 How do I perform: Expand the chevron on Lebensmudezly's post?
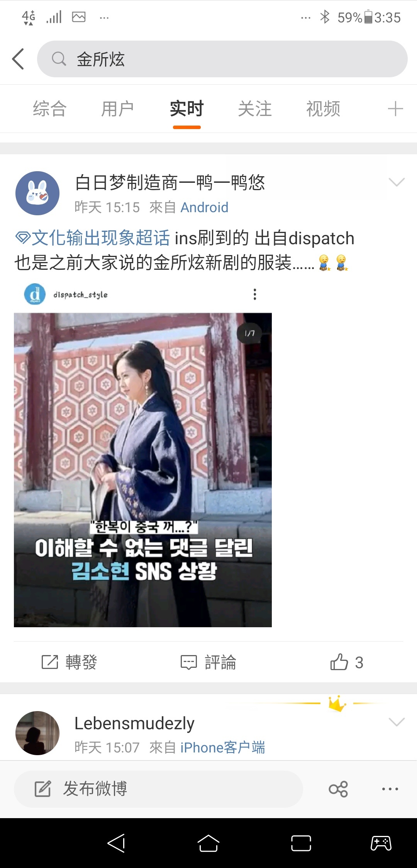pyautogui.click(x=397, y=722)
